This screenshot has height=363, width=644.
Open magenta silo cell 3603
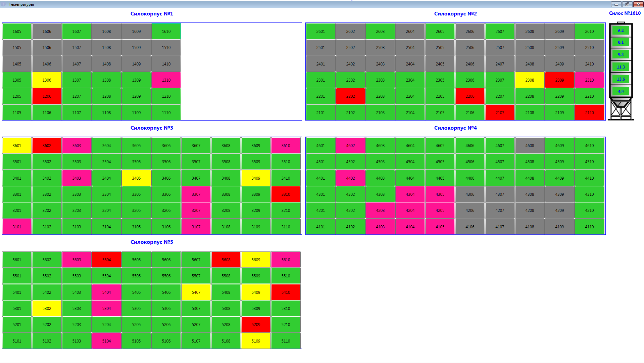coord(77,145)
